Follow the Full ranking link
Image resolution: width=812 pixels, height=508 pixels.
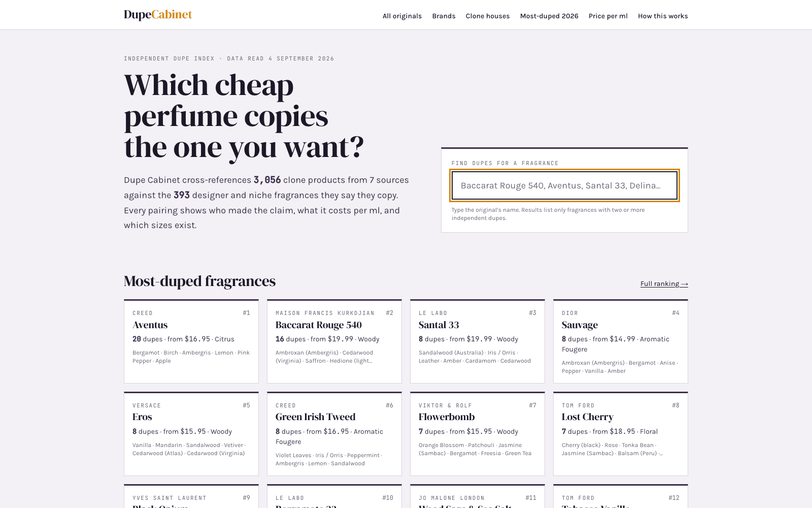tap(664, 284)
